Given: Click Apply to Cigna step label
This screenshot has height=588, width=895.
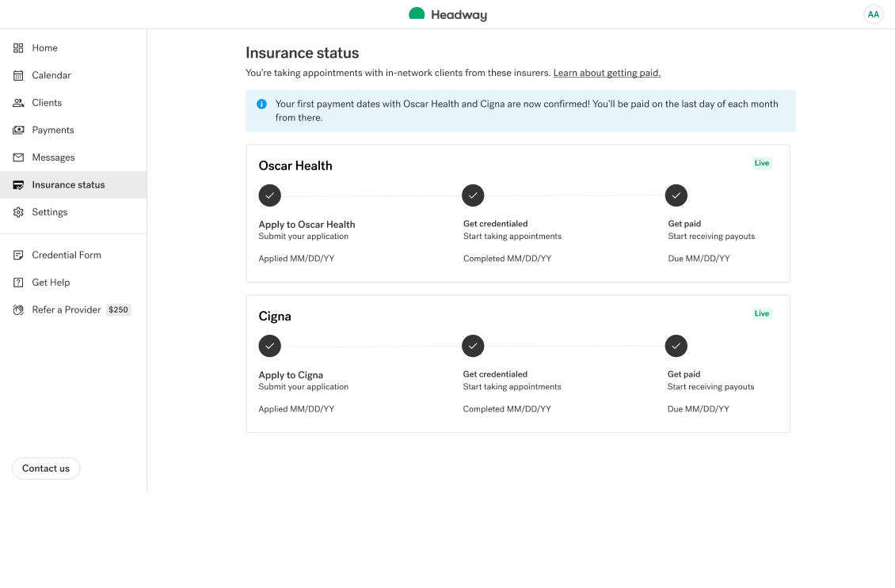Looking at the screenshot, I should [291, 375].
